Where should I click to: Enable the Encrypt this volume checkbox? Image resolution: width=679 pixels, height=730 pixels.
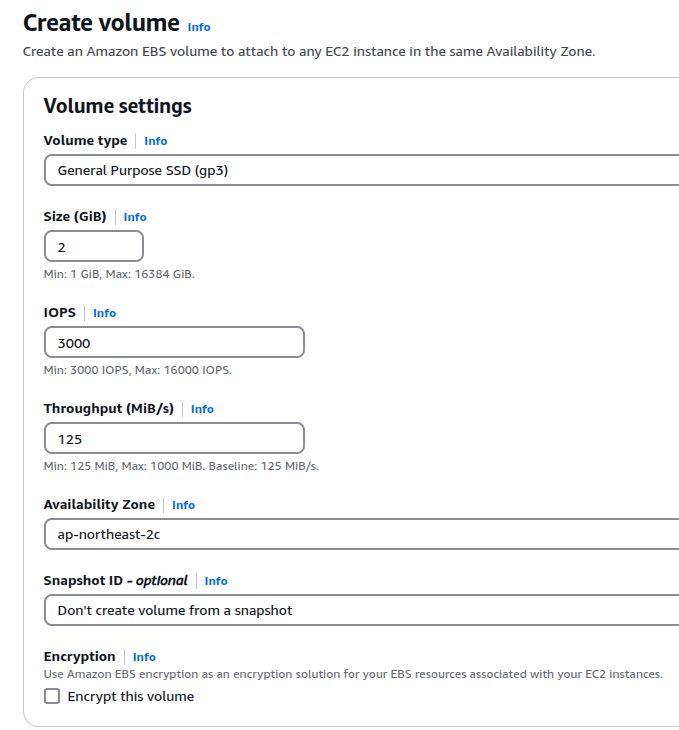coord(52,696)
